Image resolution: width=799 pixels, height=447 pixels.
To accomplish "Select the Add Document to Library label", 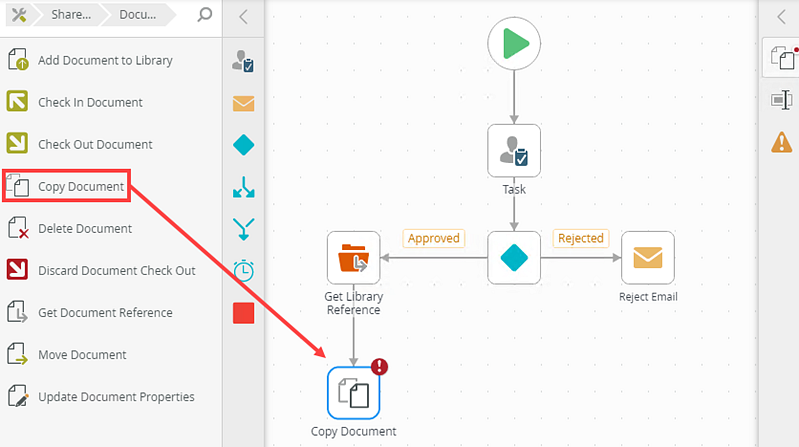I will 105,60.
